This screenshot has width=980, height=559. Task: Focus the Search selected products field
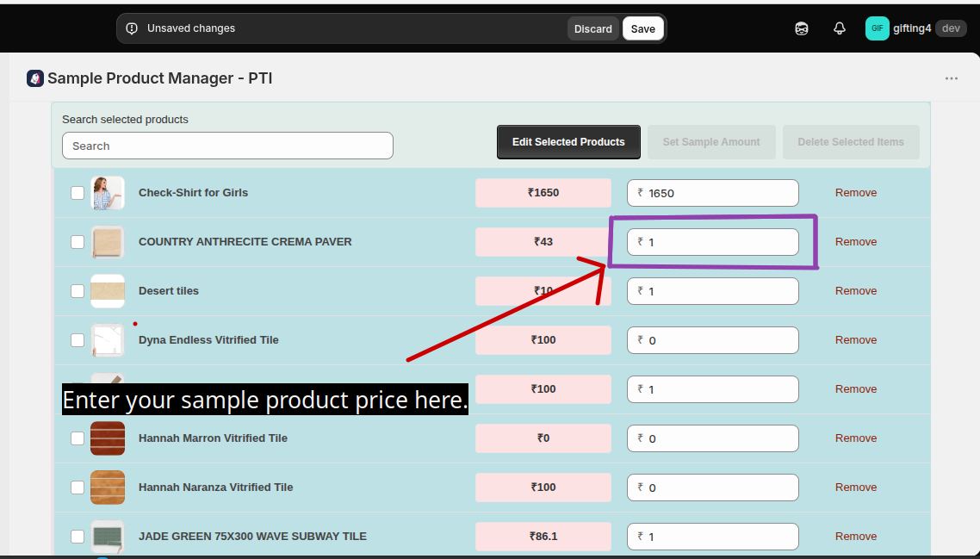click(x=227, y=146)
